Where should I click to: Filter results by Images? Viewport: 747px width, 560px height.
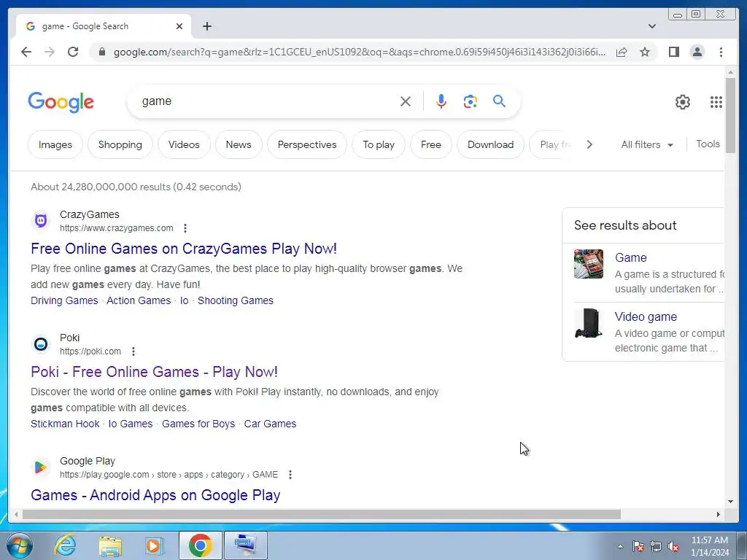click(55, 144)
